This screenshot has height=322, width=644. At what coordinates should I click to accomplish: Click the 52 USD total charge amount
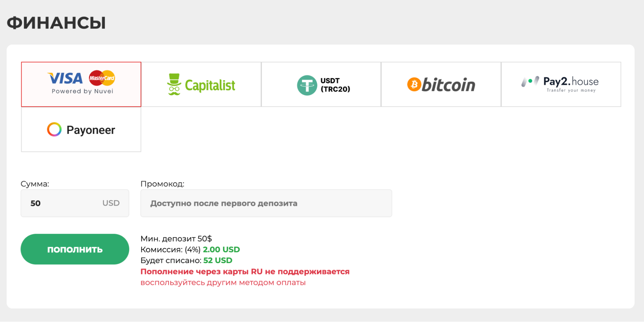click(218, 260)
